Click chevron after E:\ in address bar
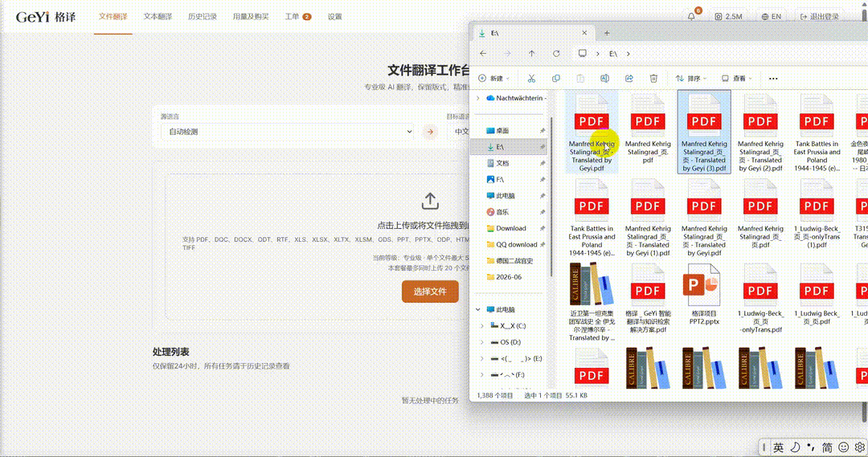Image resolution: width=868 pixels, height=457 pixels. (x=628, y=54)
